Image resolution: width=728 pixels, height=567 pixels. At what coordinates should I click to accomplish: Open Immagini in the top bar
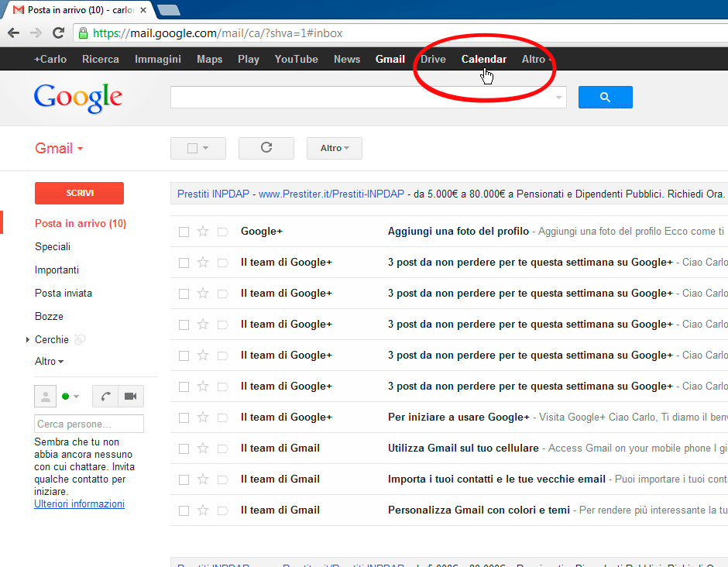point(158,60)
